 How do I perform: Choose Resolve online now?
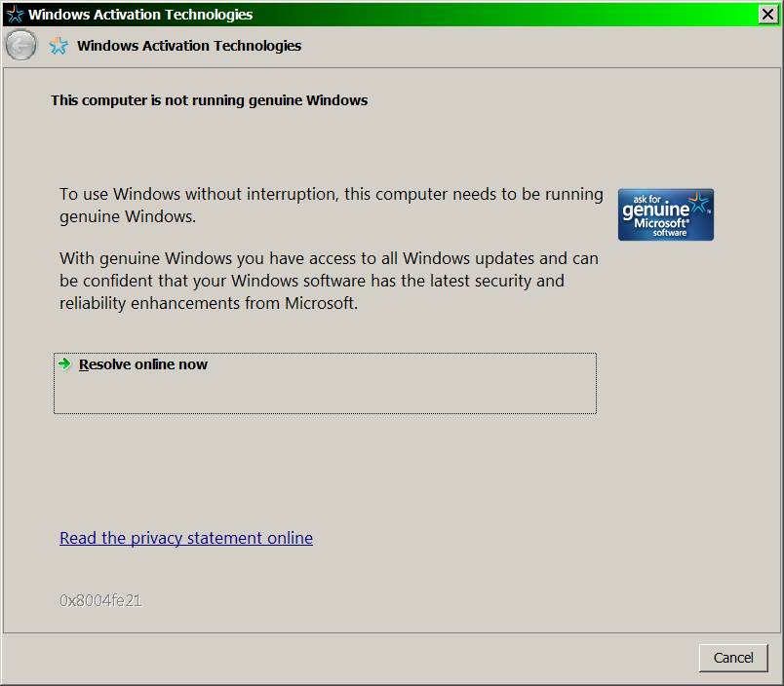[x=325, y=383]
